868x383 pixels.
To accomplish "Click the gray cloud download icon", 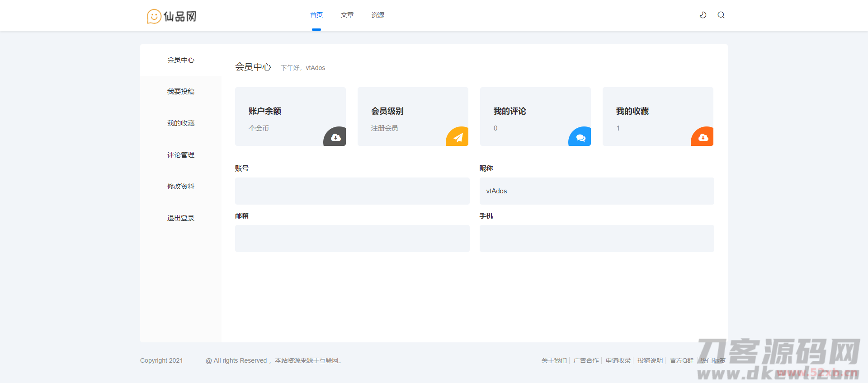I will 335,137.
